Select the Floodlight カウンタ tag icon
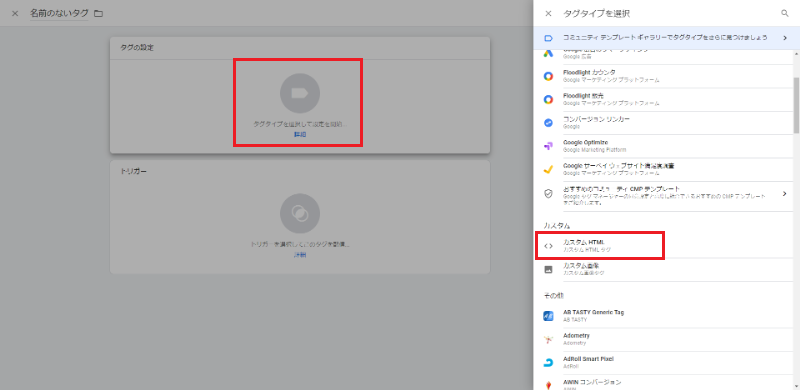The width and height of the screenshot is (800, 390). pyautogui.click(x=548, y=76)
